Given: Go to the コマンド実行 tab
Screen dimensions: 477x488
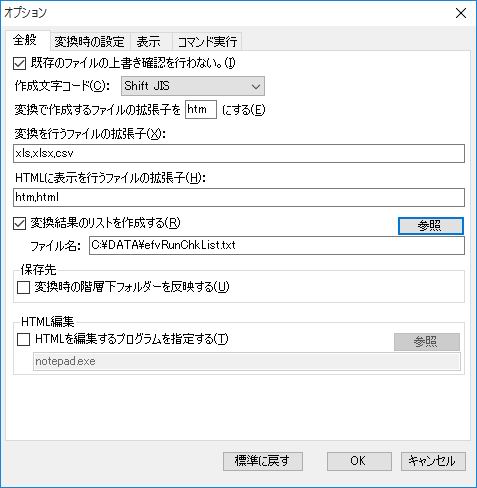Looking at the screenshot, I should tap(207, 42).
